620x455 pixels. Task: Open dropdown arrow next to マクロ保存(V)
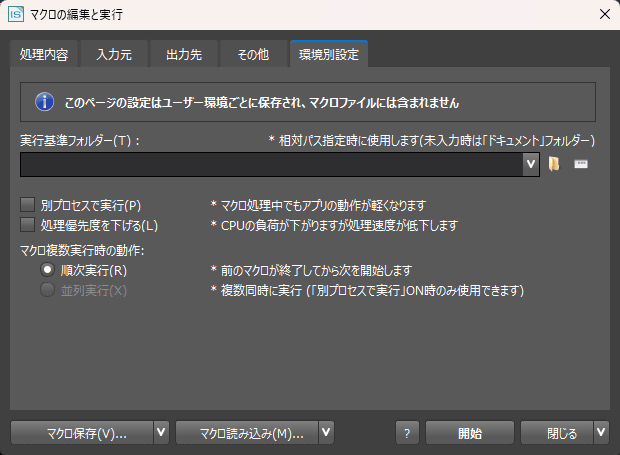pyautogui.click(x=161, y=432)
